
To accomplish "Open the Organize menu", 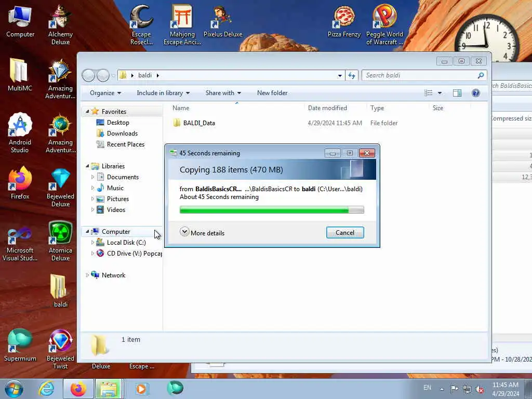I will (x=105, y=93).
